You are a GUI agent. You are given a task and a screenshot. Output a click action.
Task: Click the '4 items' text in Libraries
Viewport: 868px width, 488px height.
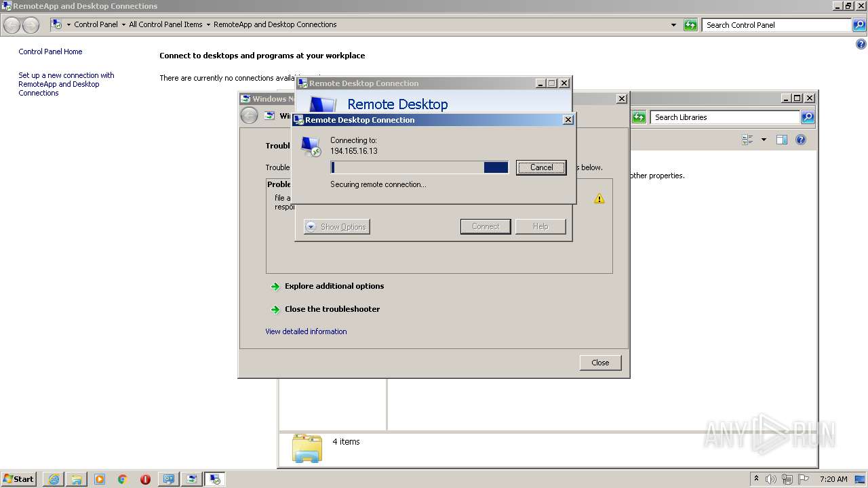coord(346,442)
